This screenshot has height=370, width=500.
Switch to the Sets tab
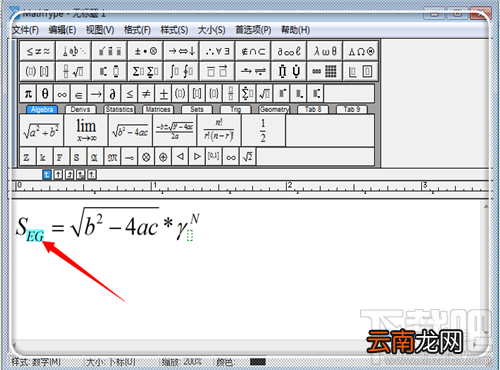[197, 109]
